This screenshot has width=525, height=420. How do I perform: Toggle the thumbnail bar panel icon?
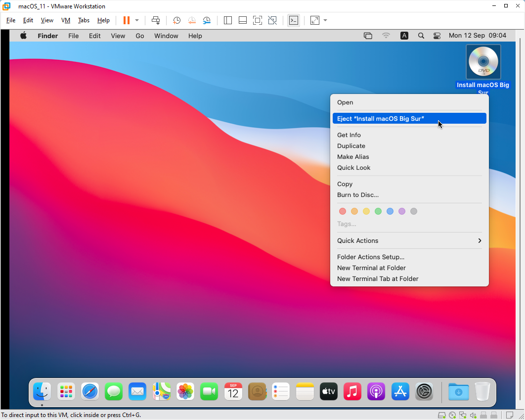pos(243,20)
